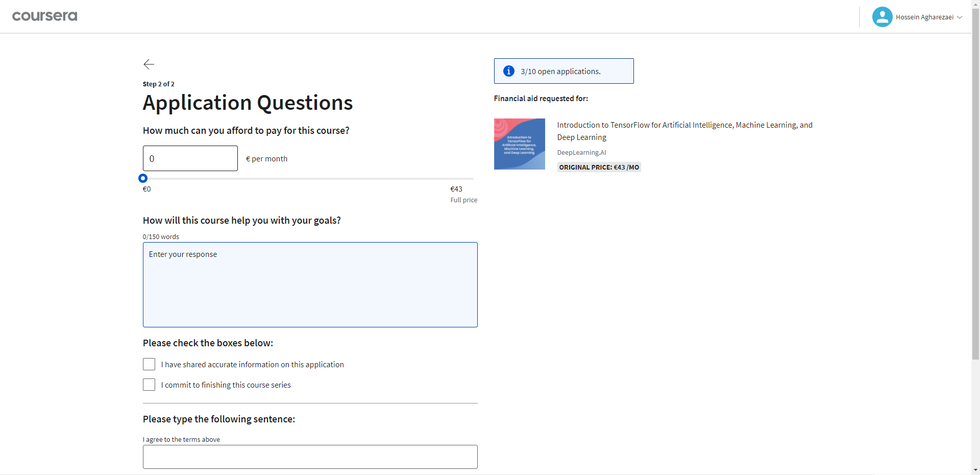
Task: Check the 'I have shared accurate information' box
Action: 149,364
